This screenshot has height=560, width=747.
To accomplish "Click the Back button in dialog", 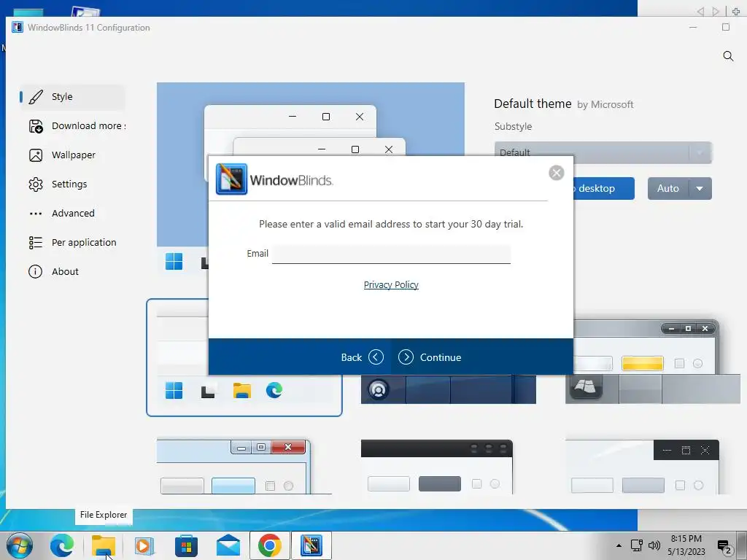I will [x=362, y=357].
